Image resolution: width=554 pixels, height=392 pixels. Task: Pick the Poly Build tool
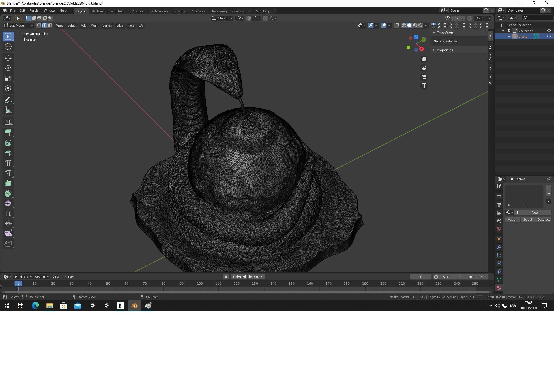(8, 183)
